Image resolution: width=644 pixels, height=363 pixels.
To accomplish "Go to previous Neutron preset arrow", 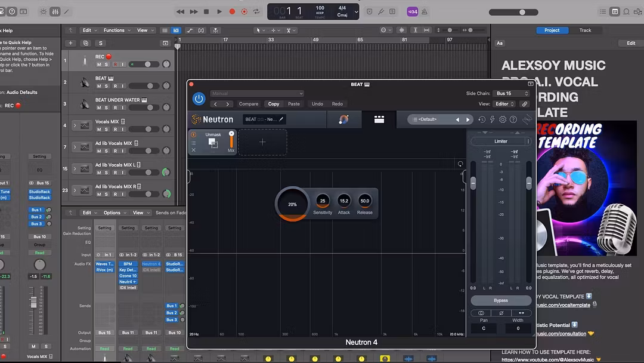I will point(457,119).
